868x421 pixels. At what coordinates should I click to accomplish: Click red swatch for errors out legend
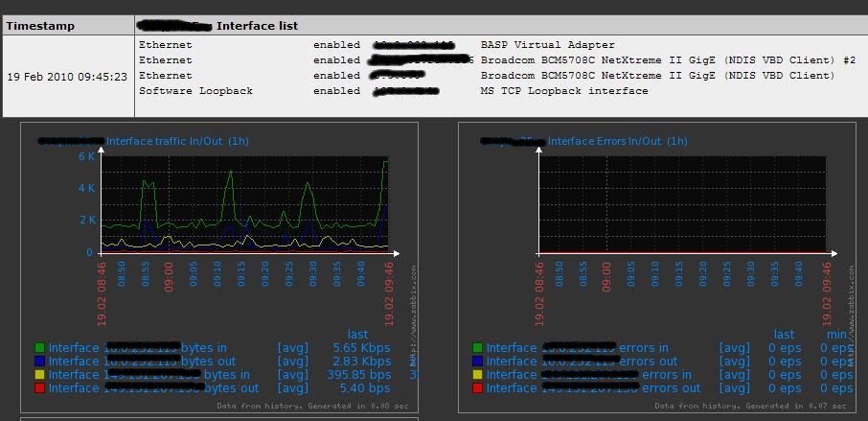point(477,388)
